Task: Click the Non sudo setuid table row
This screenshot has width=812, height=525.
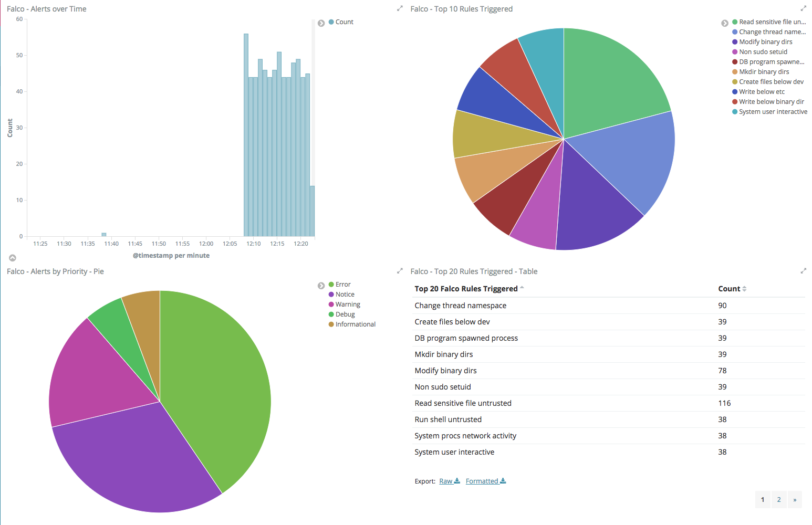Action: tap(609, 387)
